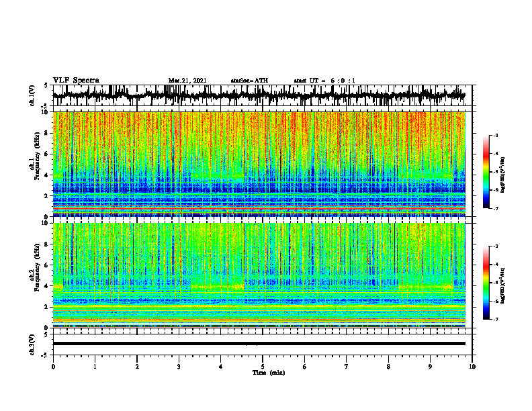The height and width of the screenshot is (411, 532).
Task: Click the "ch.3(V)" waveform axis label
Action: coord(32,345)
